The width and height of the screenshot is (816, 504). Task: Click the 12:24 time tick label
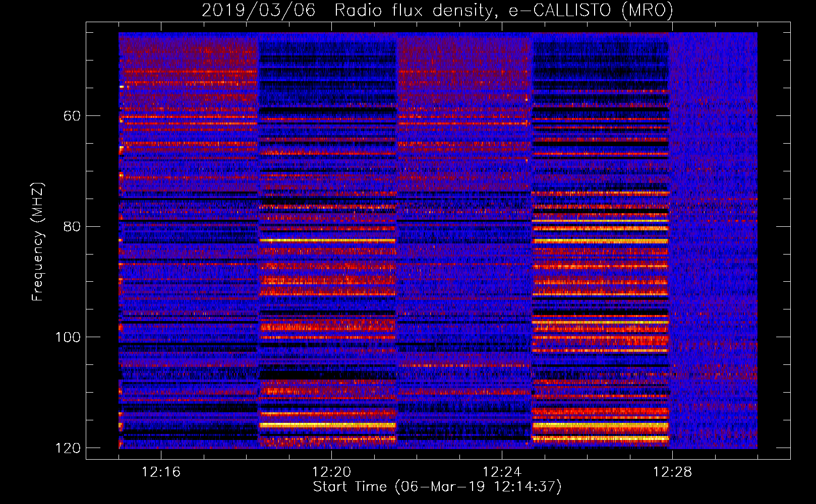pos(502,472)
